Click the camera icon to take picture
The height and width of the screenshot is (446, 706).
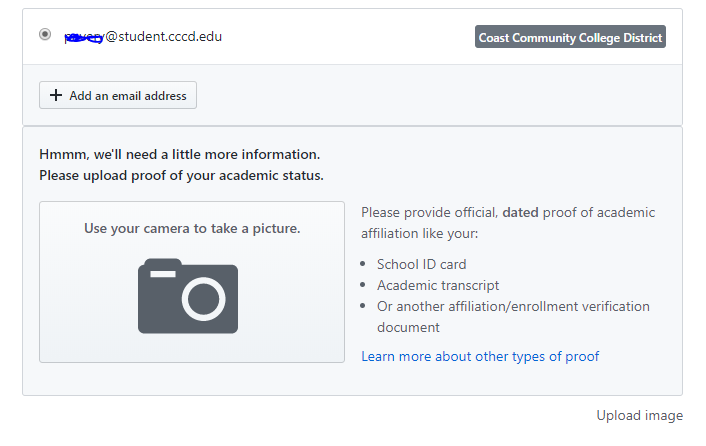[188, 295]
